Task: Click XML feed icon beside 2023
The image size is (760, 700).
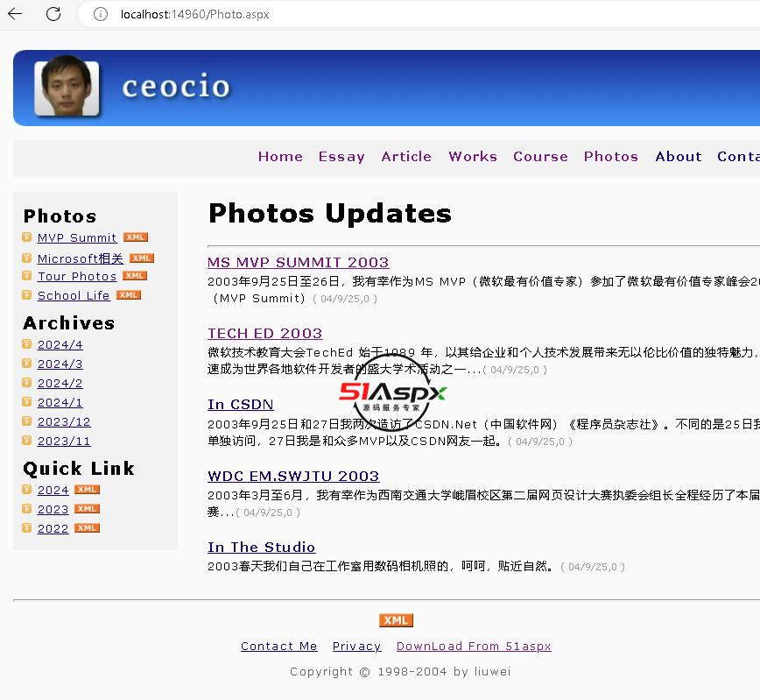Action: click(x=88, y=509)
